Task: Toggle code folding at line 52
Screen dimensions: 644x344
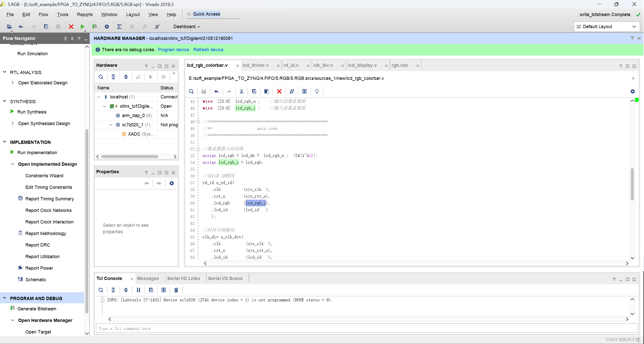Action: coord(198,149)
